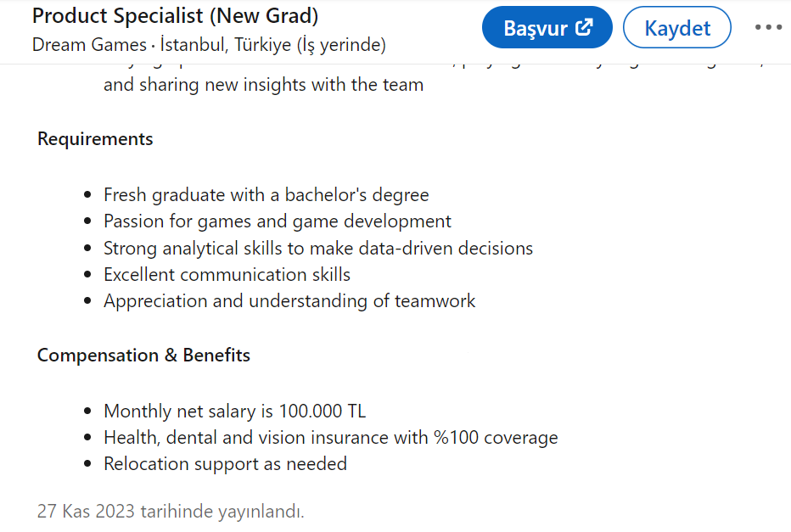This screenshot has width=791, height=532.
Task: Click the Appreciation of teamwork line
Action: coord(289,301)
